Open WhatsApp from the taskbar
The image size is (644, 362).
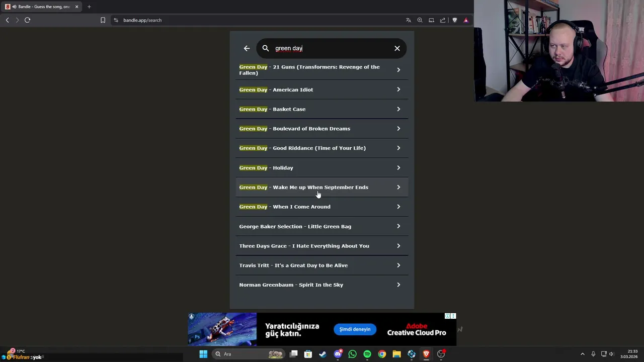pyautogui.click(x=352, y=354)
